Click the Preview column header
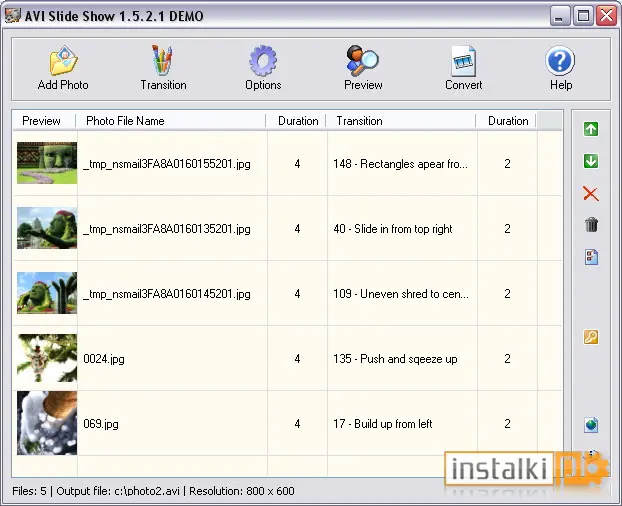This screenshot has height=506, width=622. click(x=44, y=121)
